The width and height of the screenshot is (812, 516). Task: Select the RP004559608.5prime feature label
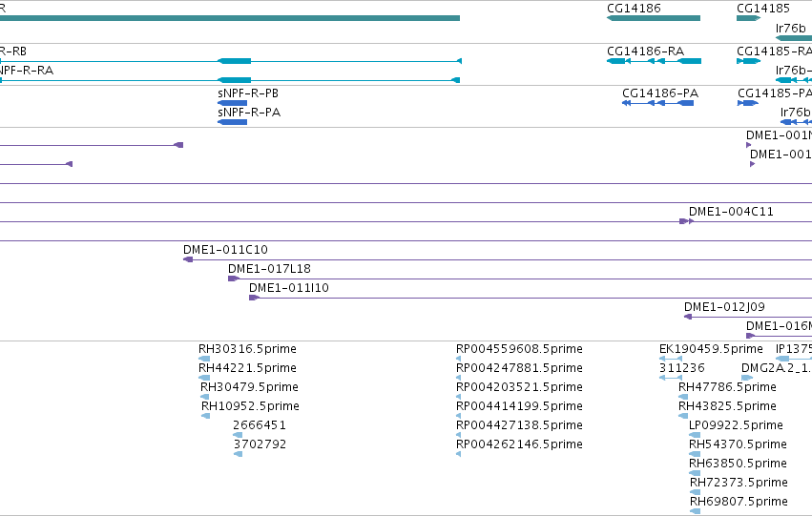coord(519,349)
